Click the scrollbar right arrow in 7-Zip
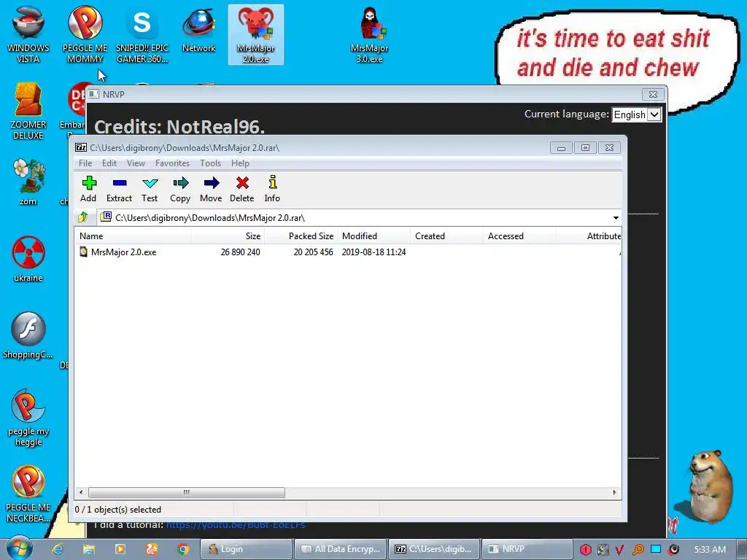 click(614, 492)
